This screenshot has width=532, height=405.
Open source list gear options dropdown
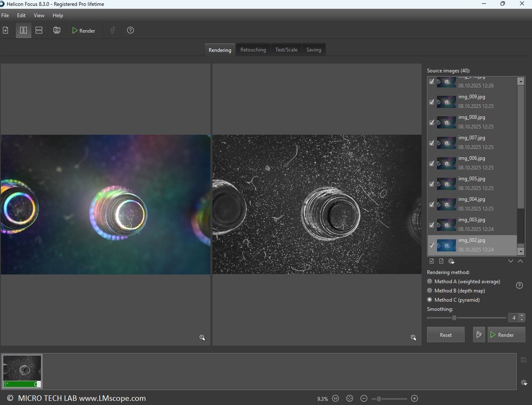[451, 261]
